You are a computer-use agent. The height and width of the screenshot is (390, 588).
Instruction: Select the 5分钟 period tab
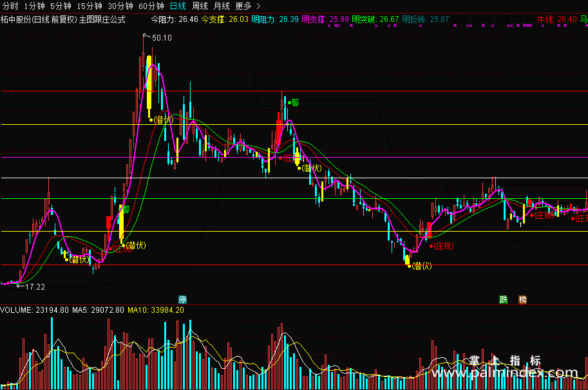click(x=61, y=6)
